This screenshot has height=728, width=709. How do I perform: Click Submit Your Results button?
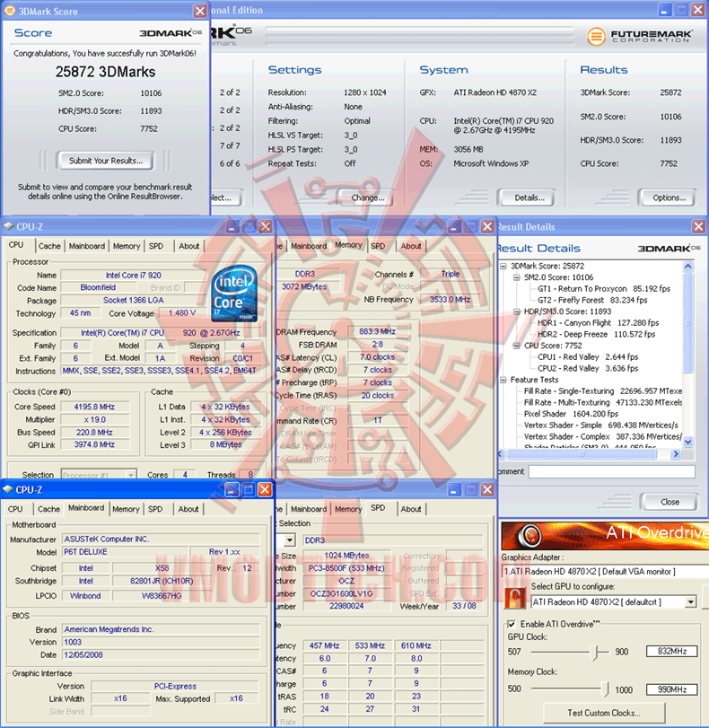105,161
